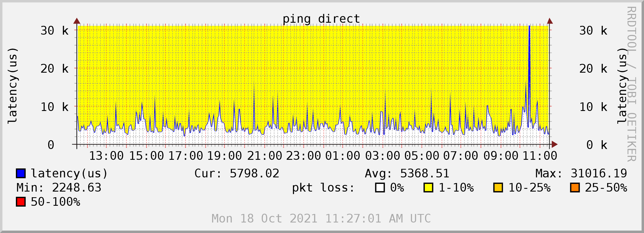
Task: Click the right axis '20 k' label
Action: (593, 69)
